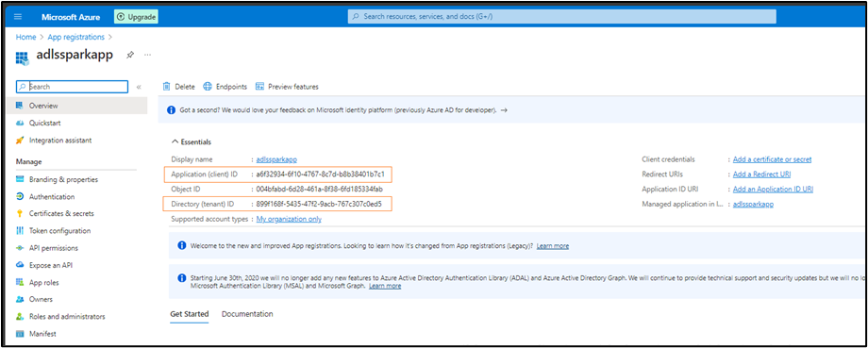Open Roles and administrators
Image resolution: width=868 pixels, height=348 pixels.
click(x=67, y=317)
